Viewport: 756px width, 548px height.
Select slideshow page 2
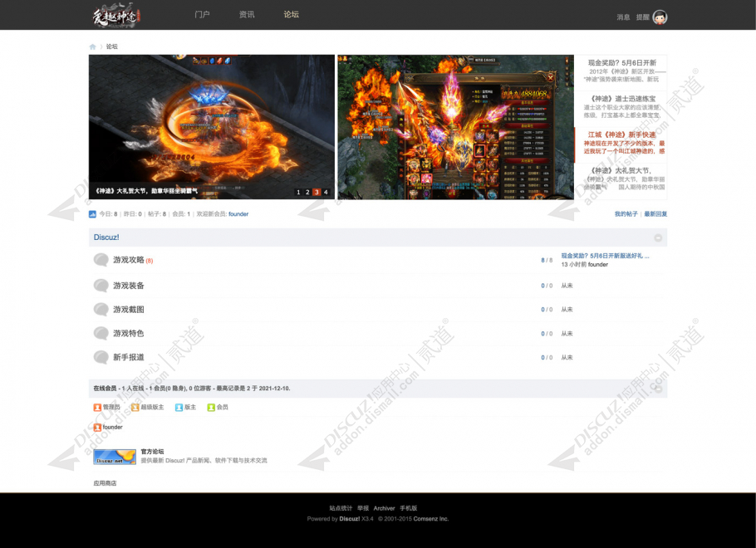coord(307,192)
